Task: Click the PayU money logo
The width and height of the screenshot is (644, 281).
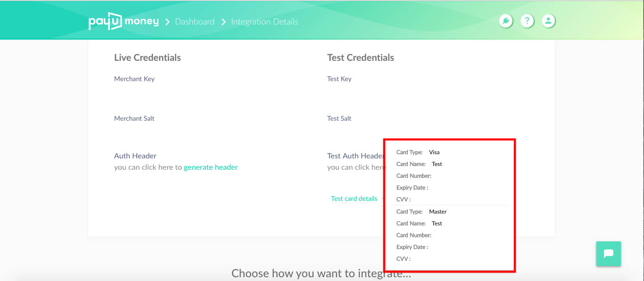Action: coord(124,22)
